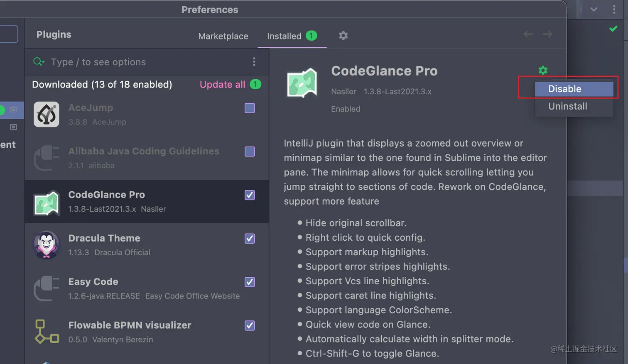
Task: Navigate forward with the right arrow
Action: coord(547,34)
